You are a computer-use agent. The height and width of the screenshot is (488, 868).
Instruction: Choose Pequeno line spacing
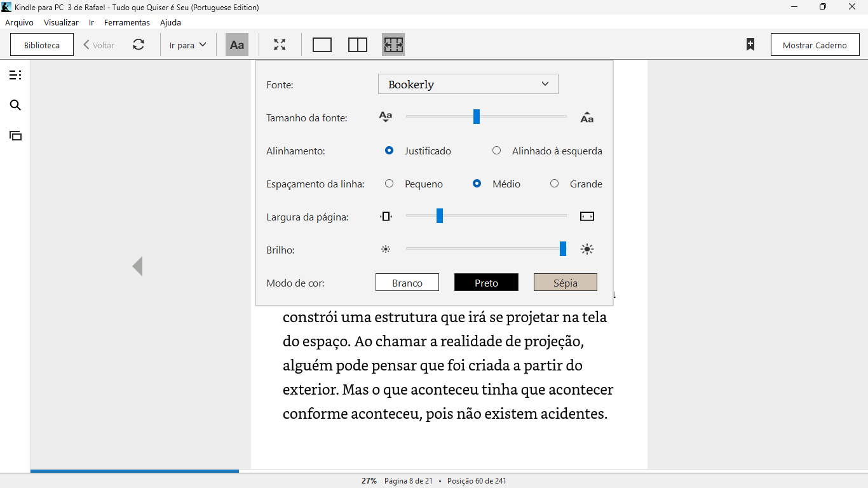click(x=390, y=184)
